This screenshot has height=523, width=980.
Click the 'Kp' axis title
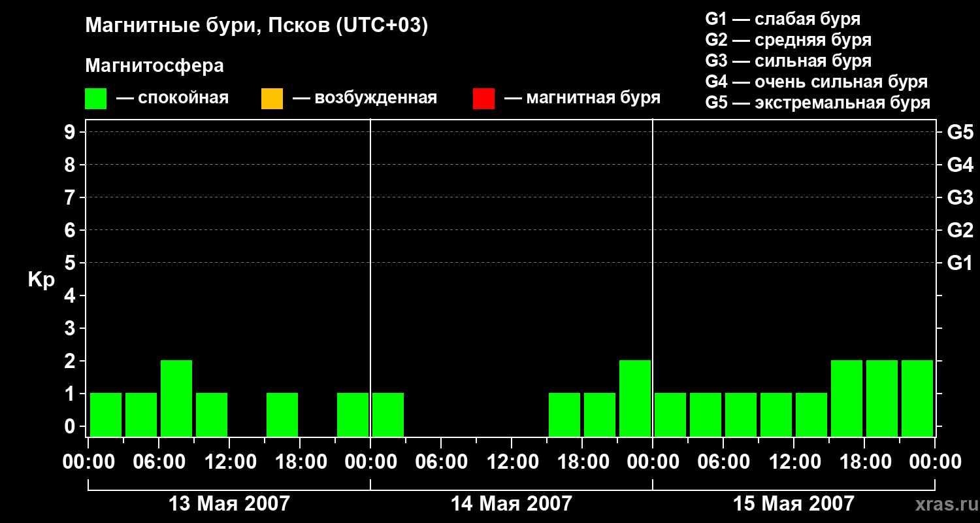point(42,280)
